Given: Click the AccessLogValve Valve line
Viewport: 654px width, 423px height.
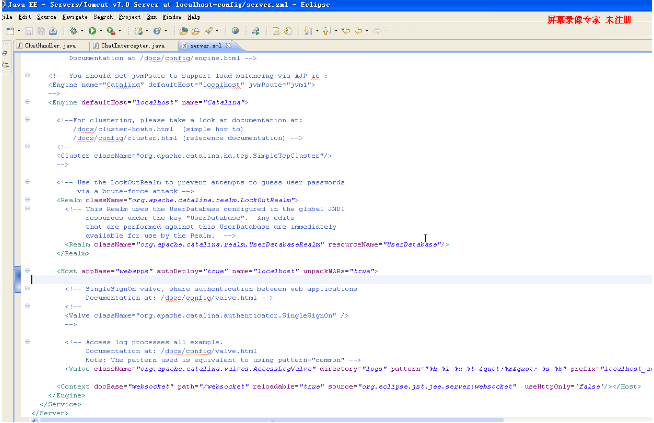Looking at the screenshot, I should (359, 369).
